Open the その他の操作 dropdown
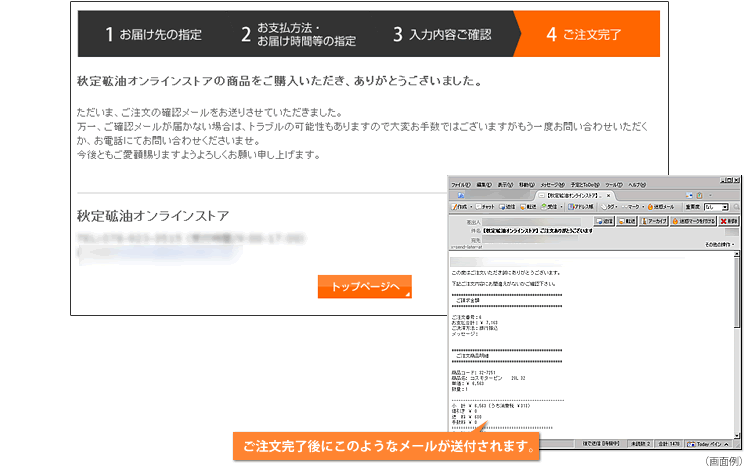Viewport: 744px width, 472px height. 720,245
